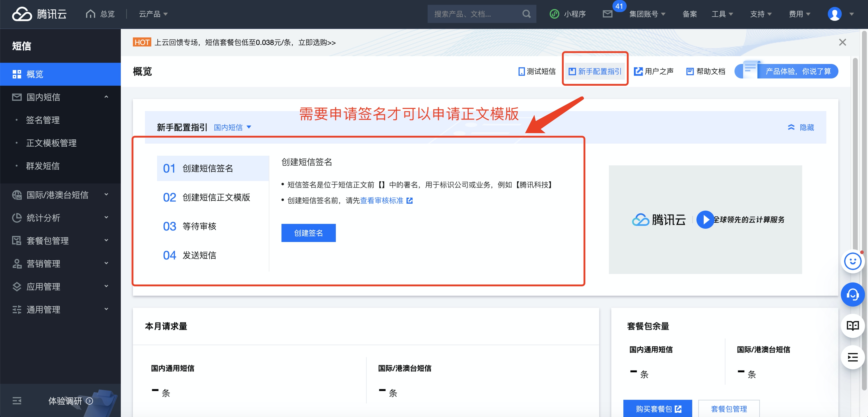
Task: Open the 支持 dropdown
Action: pos(761,14)
